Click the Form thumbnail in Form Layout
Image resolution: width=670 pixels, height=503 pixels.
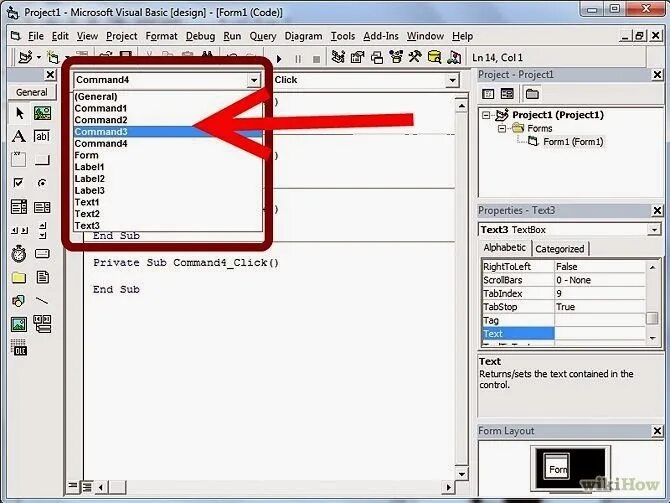tap(556, 465)
